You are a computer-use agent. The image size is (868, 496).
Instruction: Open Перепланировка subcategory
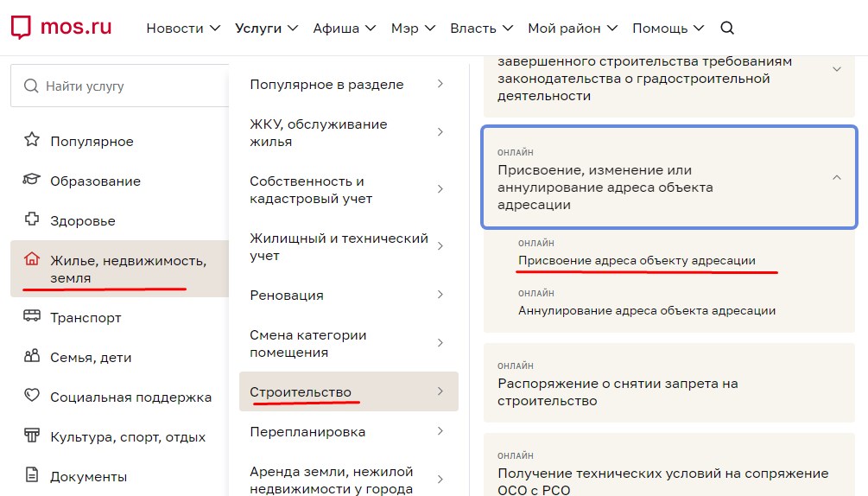[x=349, y=432]
